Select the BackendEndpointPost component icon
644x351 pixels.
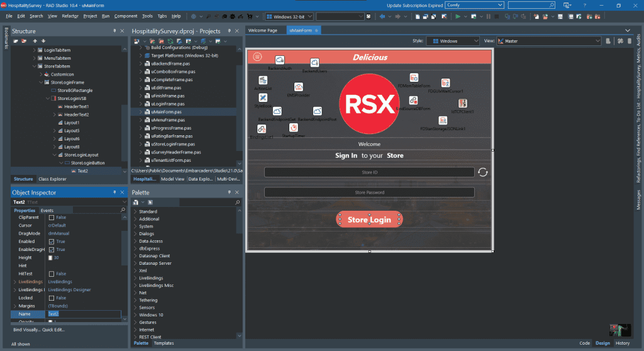(x=318, y=111)
